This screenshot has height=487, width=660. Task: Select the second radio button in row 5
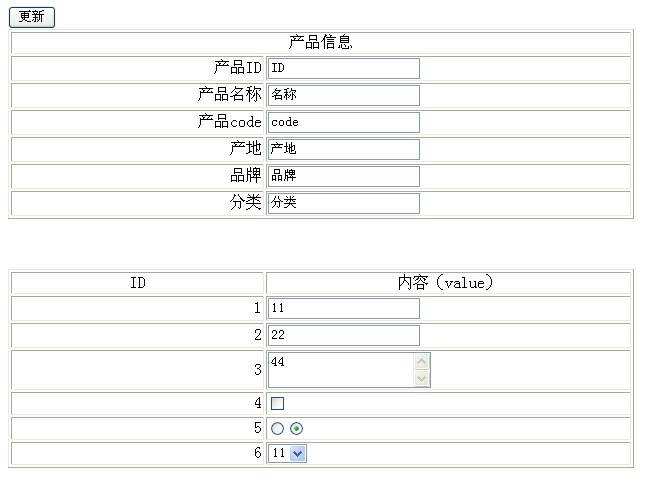click(x=297, y=429)
